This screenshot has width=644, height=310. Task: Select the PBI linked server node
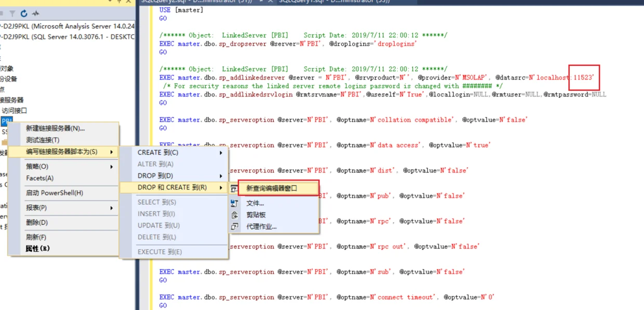(6, 121)
